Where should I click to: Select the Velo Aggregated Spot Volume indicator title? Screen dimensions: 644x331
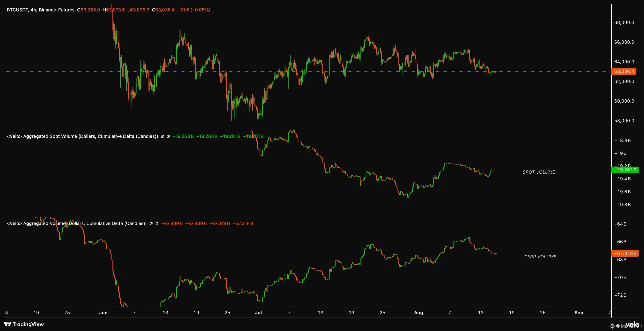point(83,136)
